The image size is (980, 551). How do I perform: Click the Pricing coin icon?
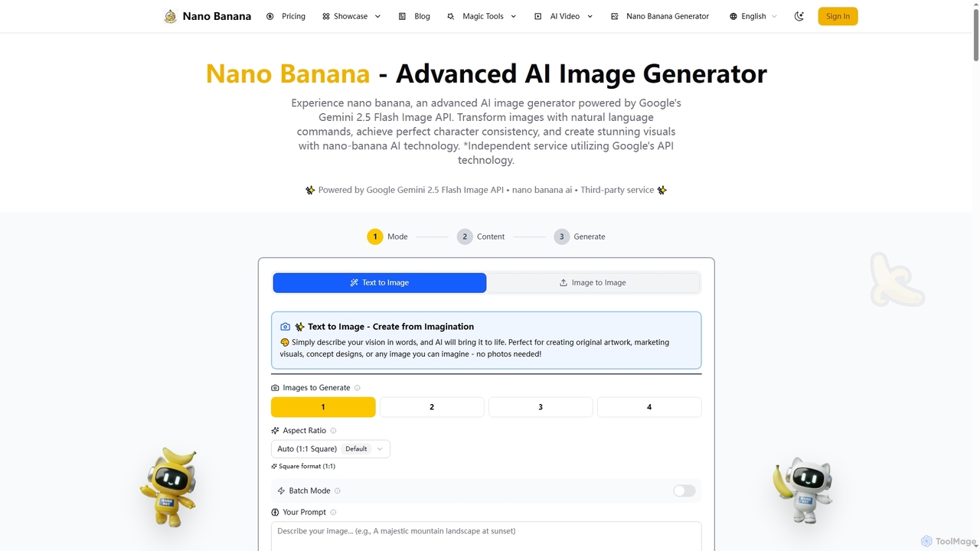coord(269,16)
